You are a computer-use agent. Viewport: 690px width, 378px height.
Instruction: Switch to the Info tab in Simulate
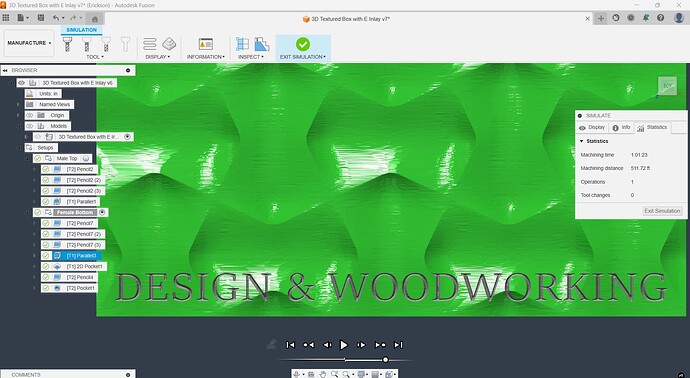[621, 128]
